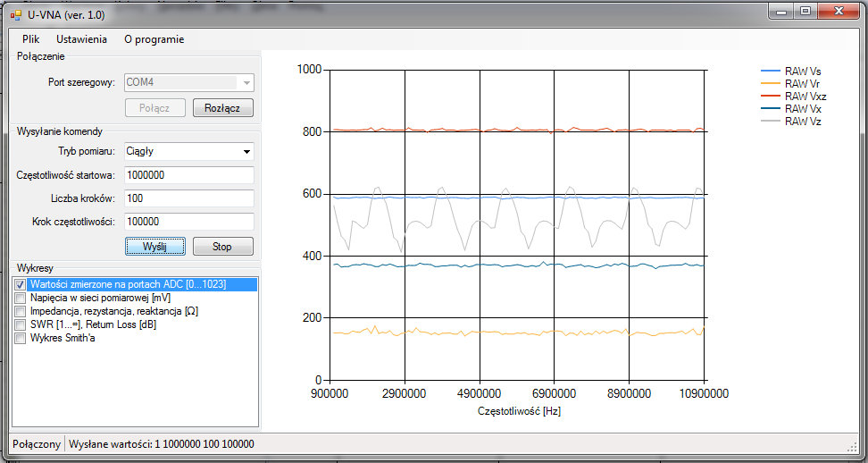Maximize the U-VNA window
This screenshot has height=463, width=868.
pyautogui.click(x=805, y=11)
